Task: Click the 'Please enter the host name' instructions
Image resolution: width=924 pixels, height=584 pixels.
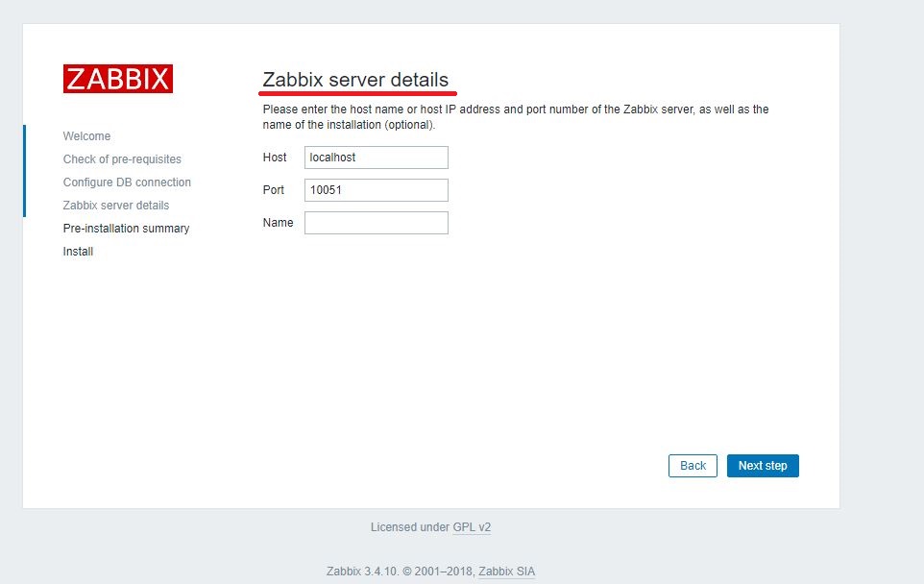Action: point(516,116)
